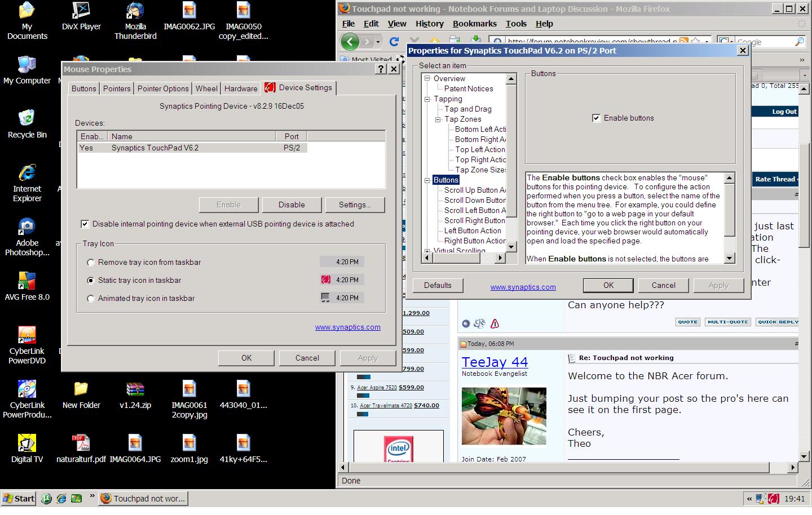Select Remove tray icon from taskbar
812x515 pixels.
[91, 263]
